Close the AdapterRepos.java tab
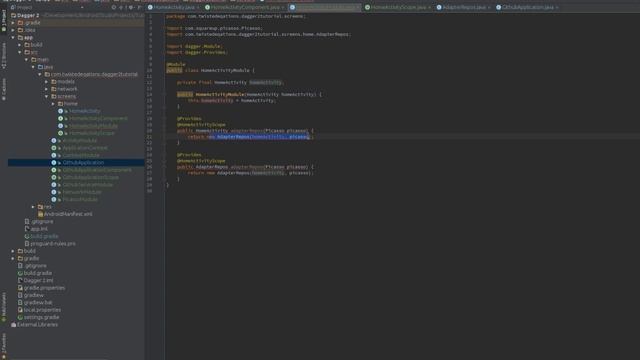640x360 pixels. (x=489, y=7)
